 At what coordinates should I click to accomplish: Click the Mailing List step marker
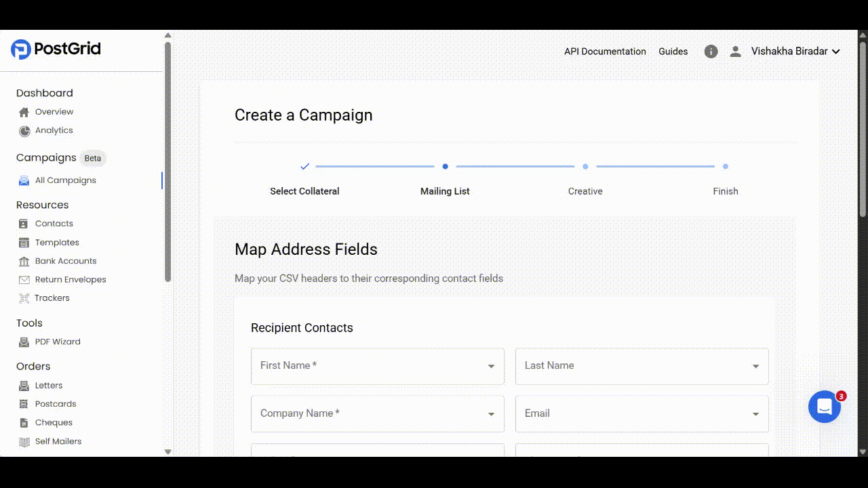[x=445, y=166]
